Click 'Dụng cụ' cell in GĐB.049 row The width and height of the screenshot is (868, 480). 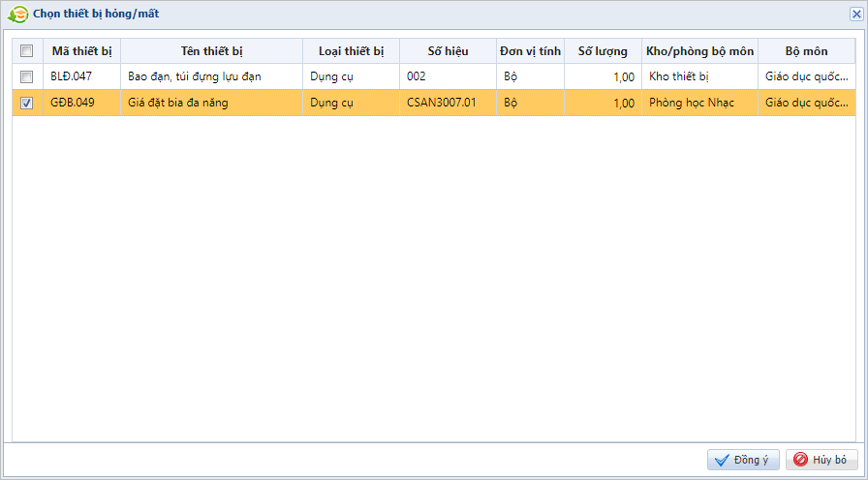pos(352,103)
